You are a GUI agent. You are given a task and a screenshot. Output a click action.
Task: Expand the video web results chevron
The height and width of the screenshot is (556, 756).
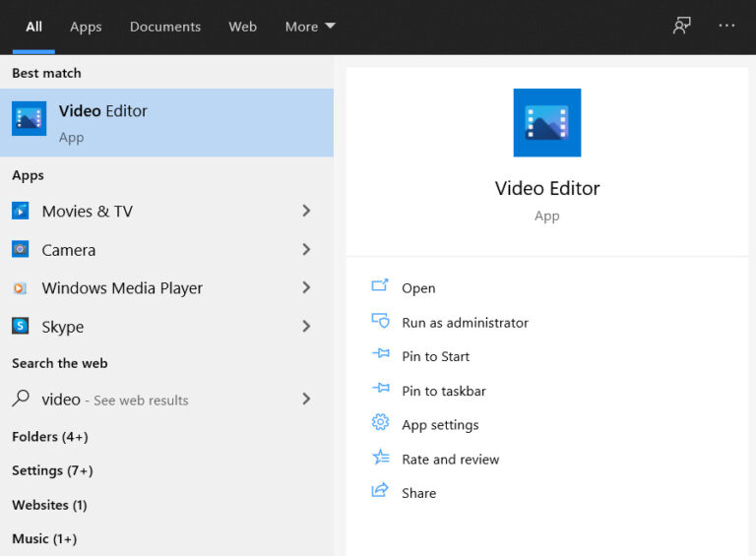306,399
